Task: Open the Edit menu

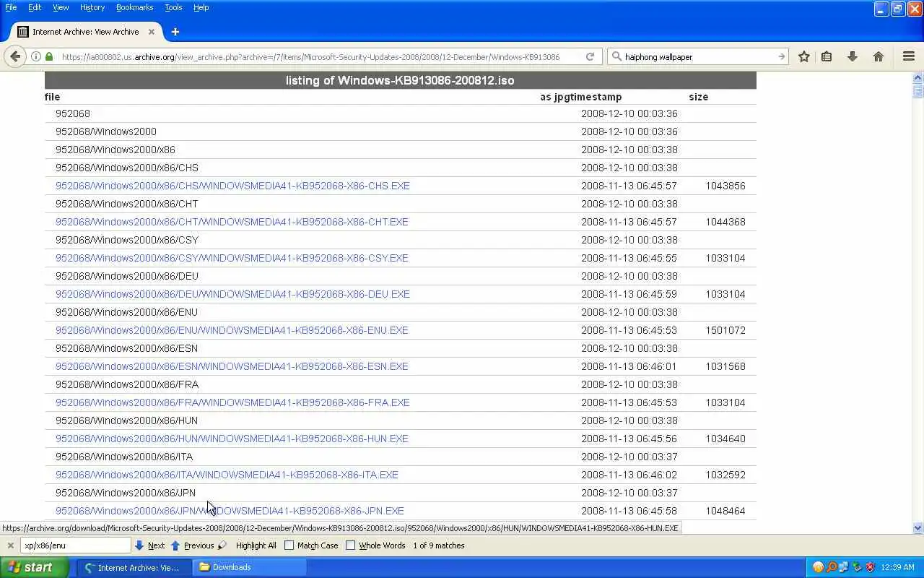Action: point(35,7)
